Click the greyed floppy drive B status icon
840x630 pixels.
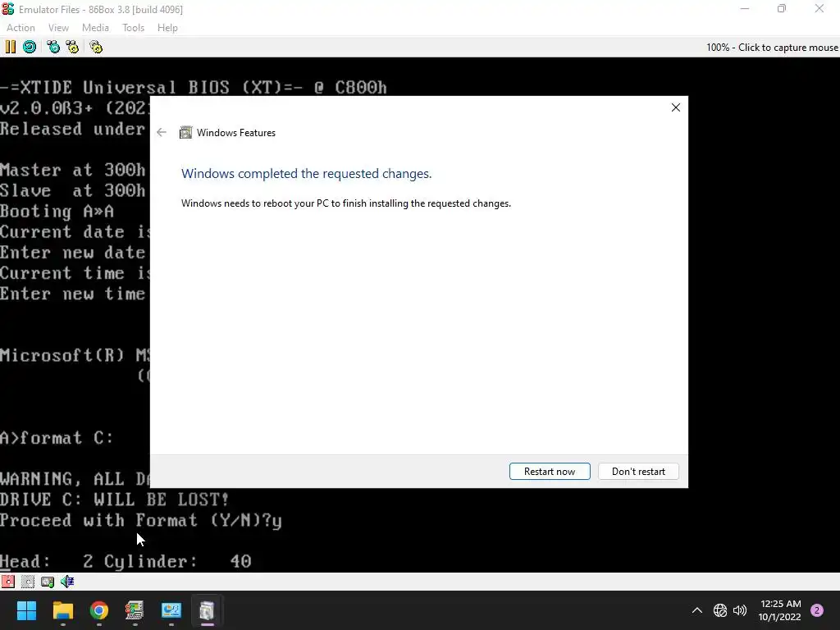coord(28,582)
